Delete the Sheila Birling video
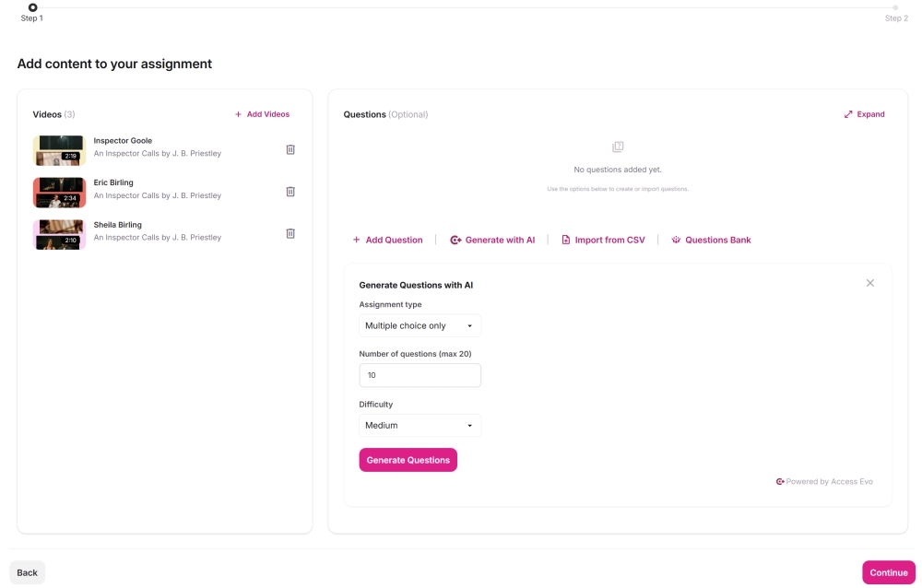The height and width of the screenshot is (588, 922). click(290, 233)
